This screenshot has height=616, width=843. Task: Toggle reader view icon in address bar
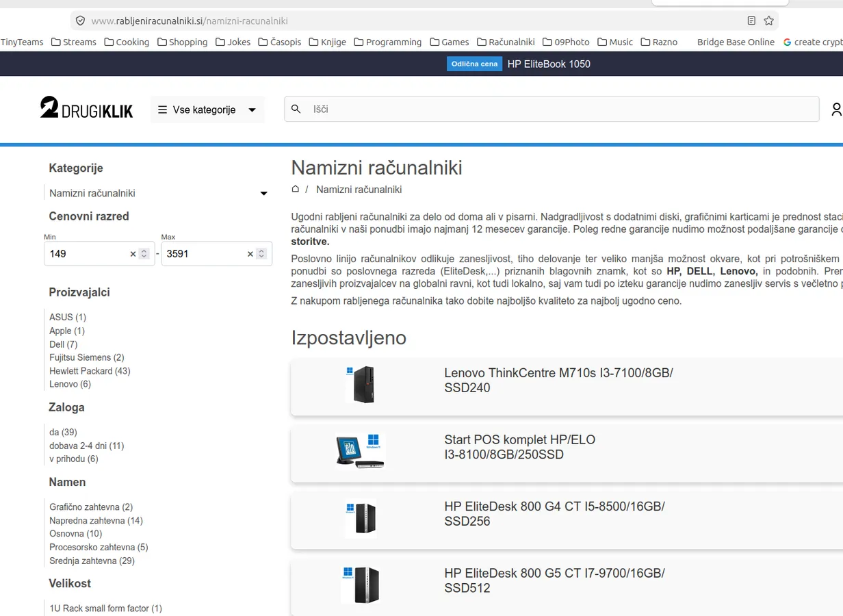point(751,21)
